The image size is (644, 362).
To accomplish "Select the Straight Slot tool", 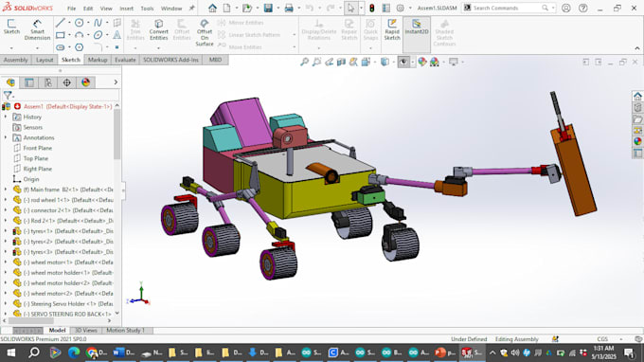I will tap(61, 47).
